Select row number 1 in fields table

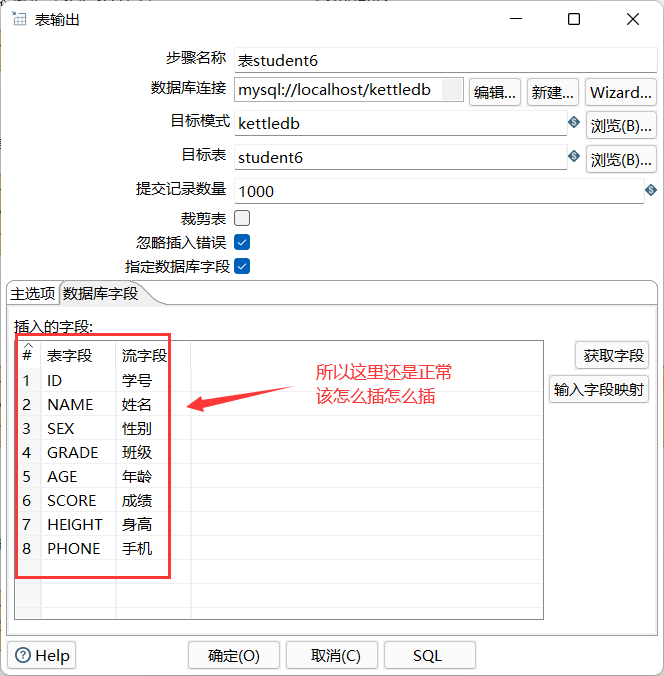pyautogui.click(x=28, y=380)
